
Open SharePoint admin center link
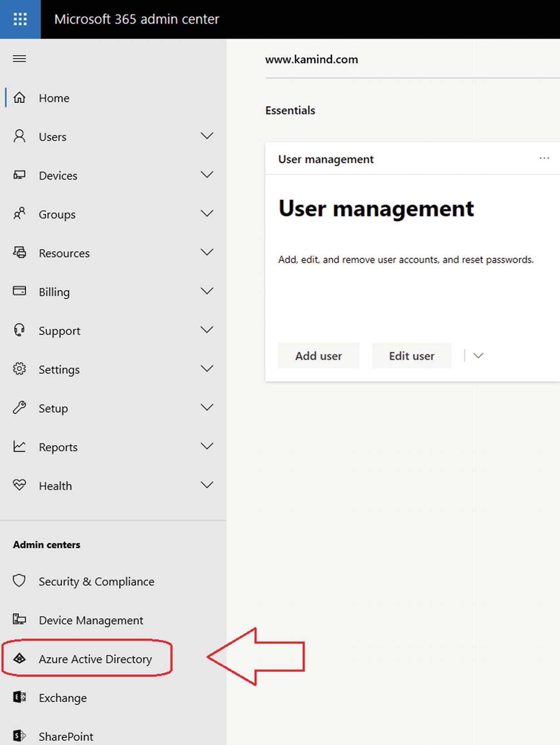[x=66, y=737]
